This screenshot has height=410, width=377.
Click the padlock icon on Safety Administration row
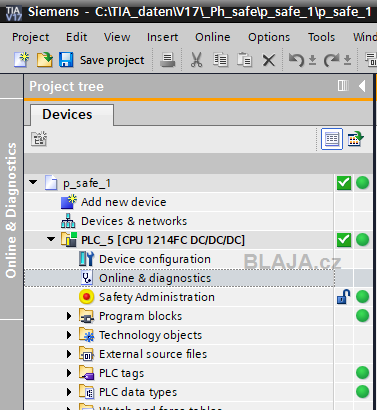coord(344,297)
